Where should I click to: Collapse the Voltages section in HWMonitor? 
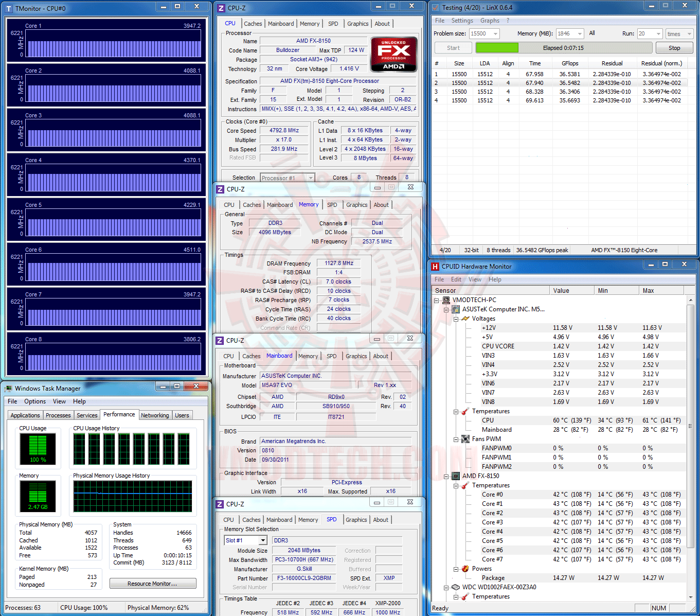tap(456, 319)
